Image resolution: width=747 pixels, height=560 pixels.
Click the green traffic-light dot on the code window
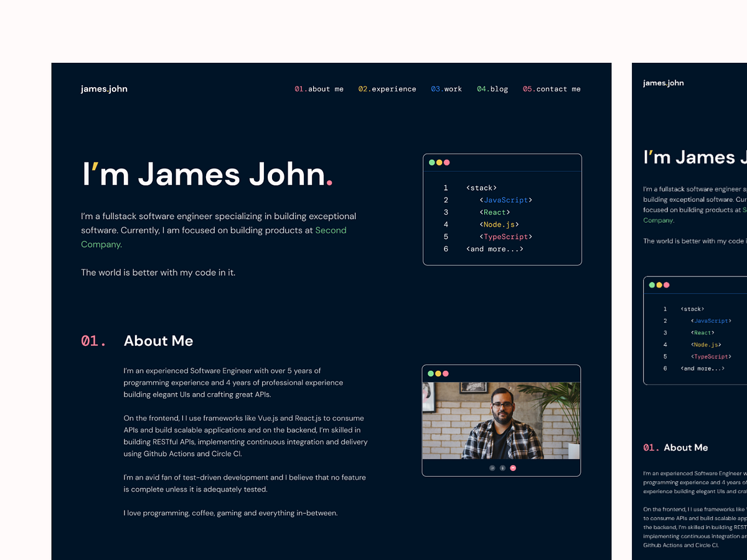[x=431, y=162]
